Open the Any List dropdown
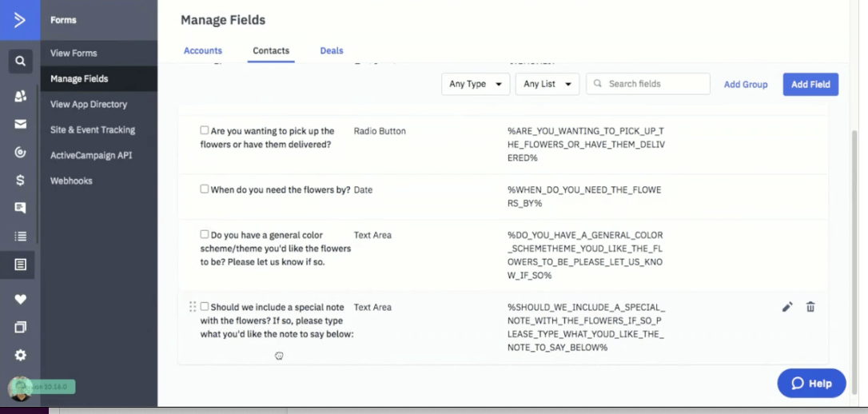Screen dimensions: 868x414 547,84
